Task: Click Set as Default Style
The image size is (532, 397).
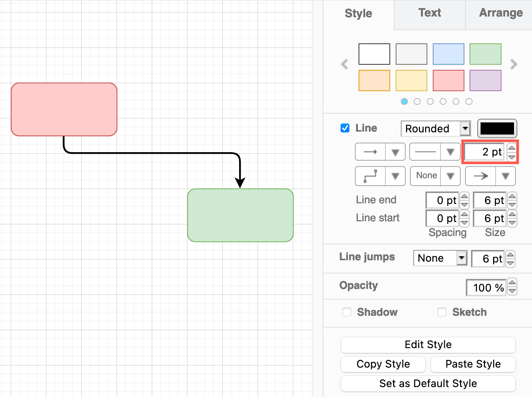Action: pos(428,383)
